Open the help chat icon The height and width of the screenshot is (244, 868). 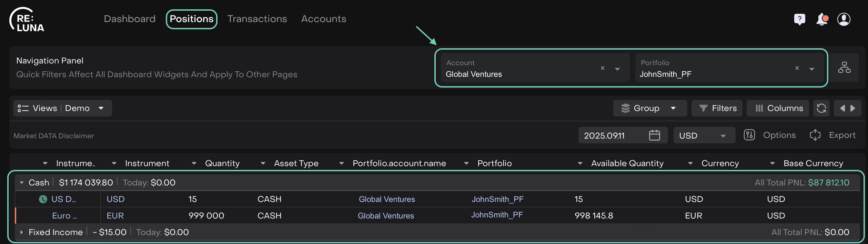click(x=799, y=19)
